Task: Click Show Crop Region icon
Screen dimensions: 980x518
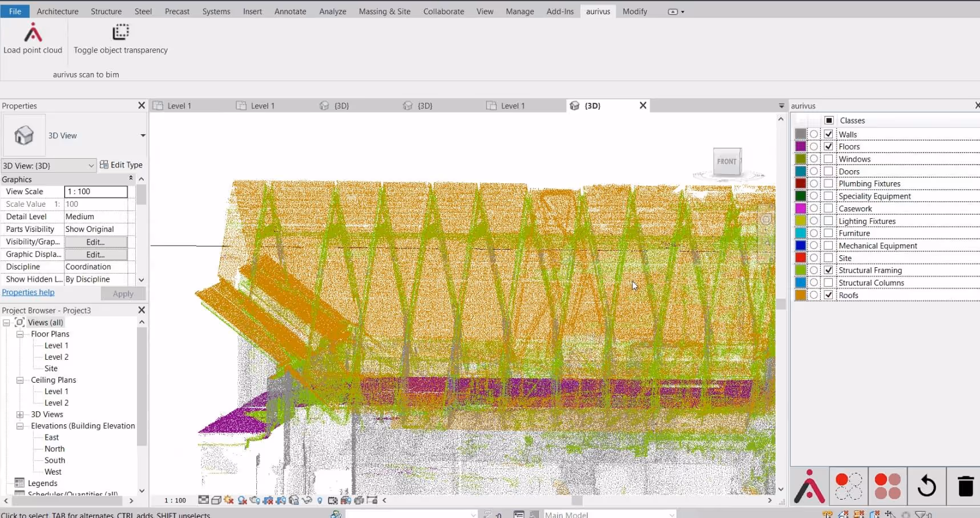Action: click(x=281, y=500)
